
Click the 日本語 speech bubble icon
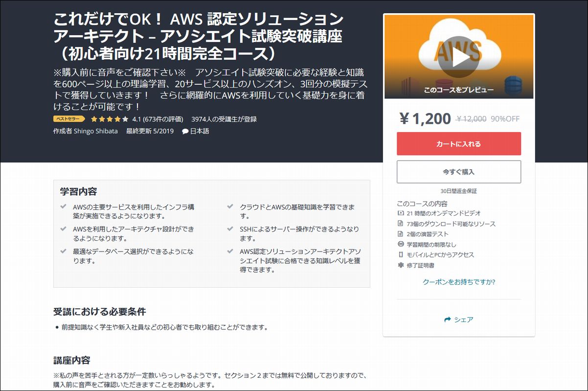185,132
